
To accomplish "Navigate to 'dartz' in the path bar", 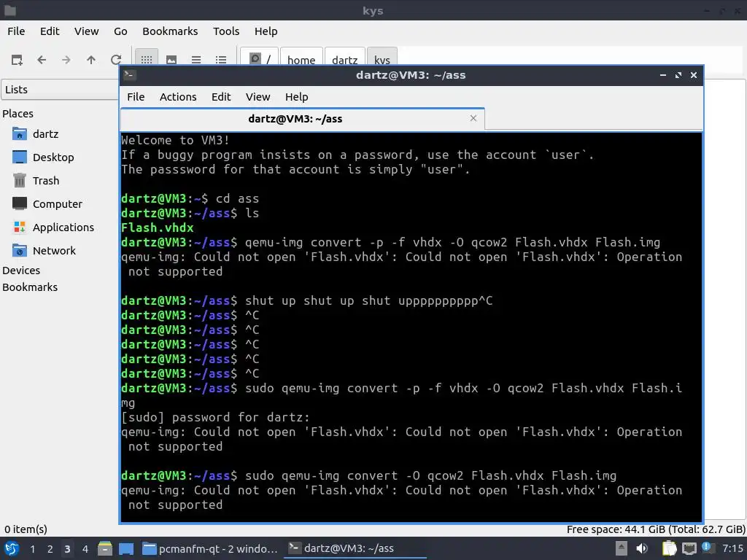I will tap(344, 58).
